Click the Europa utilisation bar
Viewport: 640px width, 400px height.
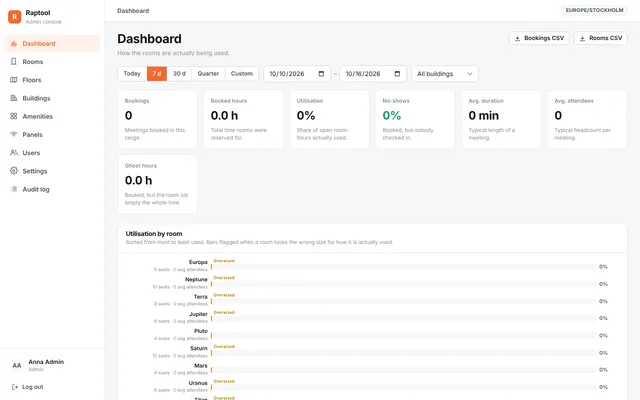coord(403,267)
